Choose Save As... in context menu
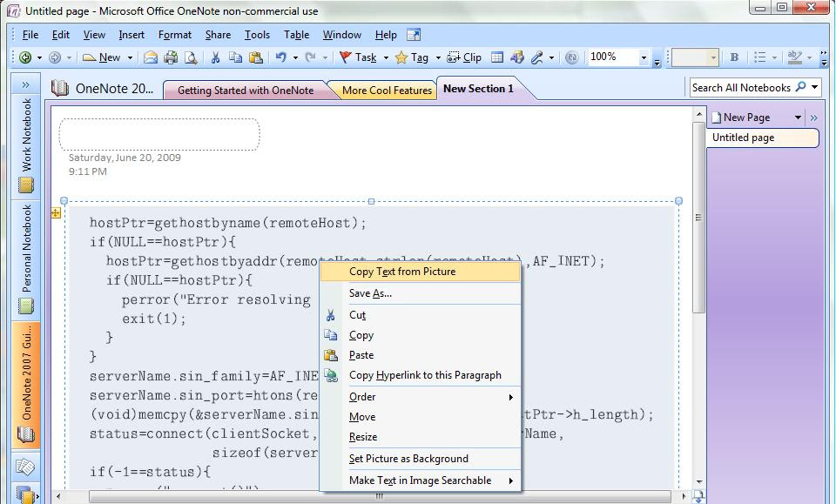Viewport: 836px width, 504px height. 420,293
